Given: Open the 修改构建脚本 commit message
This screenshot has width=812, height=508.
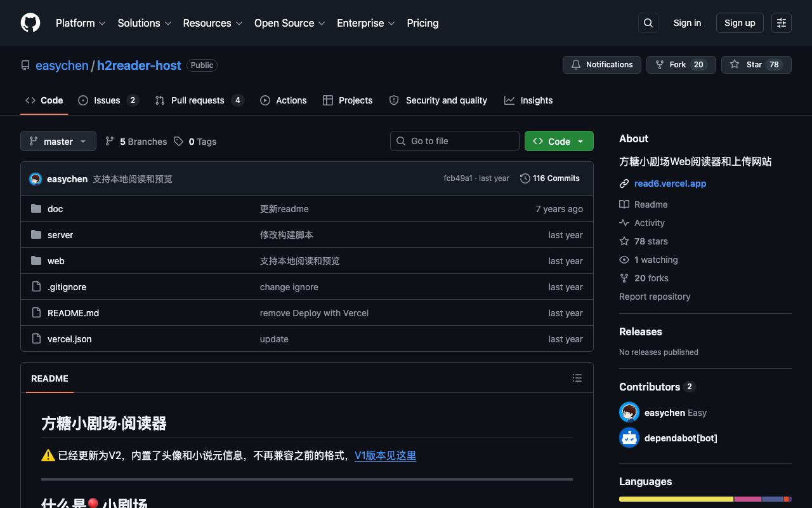Looking at the screenshot, I should click(x=287, y=235).
